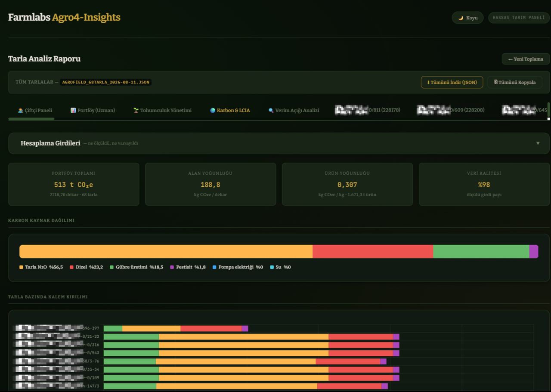Click the red segment in the 0/33-34 field row
The height and width of the screenshot is (392, 551).
tap(360, 370)
